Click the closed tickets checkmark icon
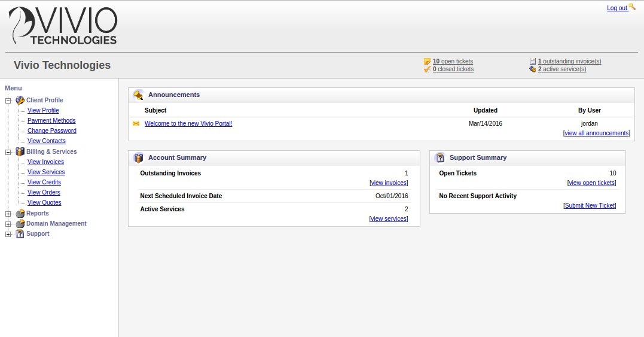Screen dimensions: 644x337 click(427, 69)
